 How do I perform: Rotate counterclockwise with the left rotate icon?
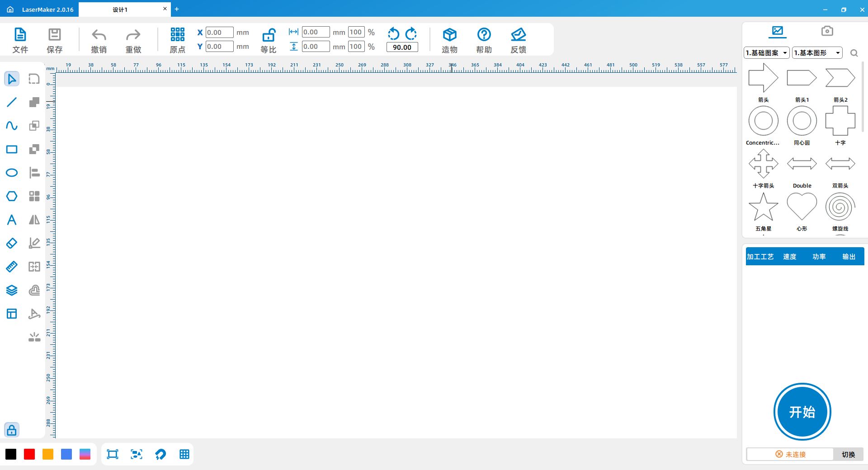(394, 34)
